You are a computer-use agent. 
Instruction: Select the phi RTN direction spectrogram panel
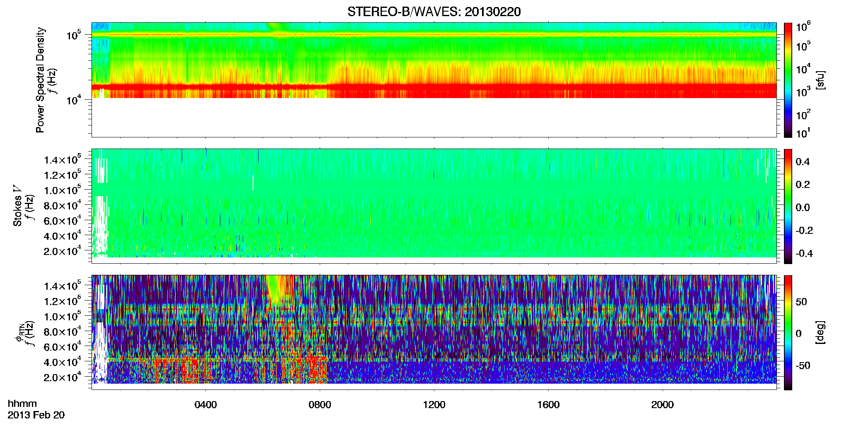434,332
